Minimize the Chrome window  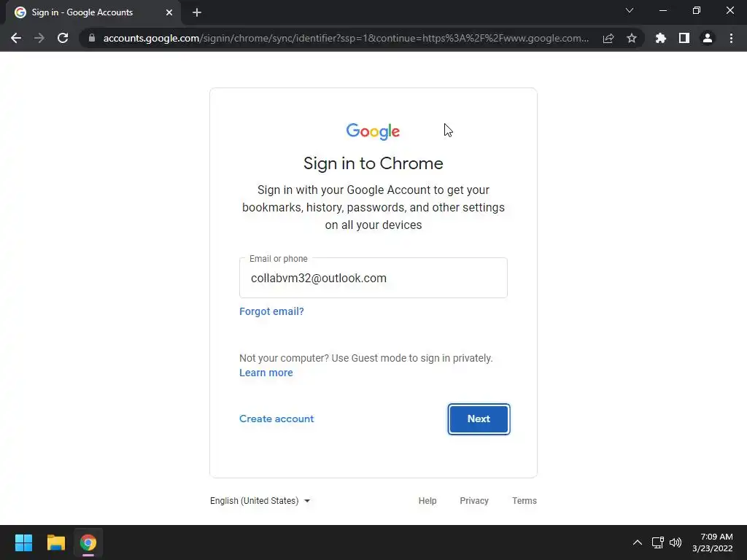[663, 10]
